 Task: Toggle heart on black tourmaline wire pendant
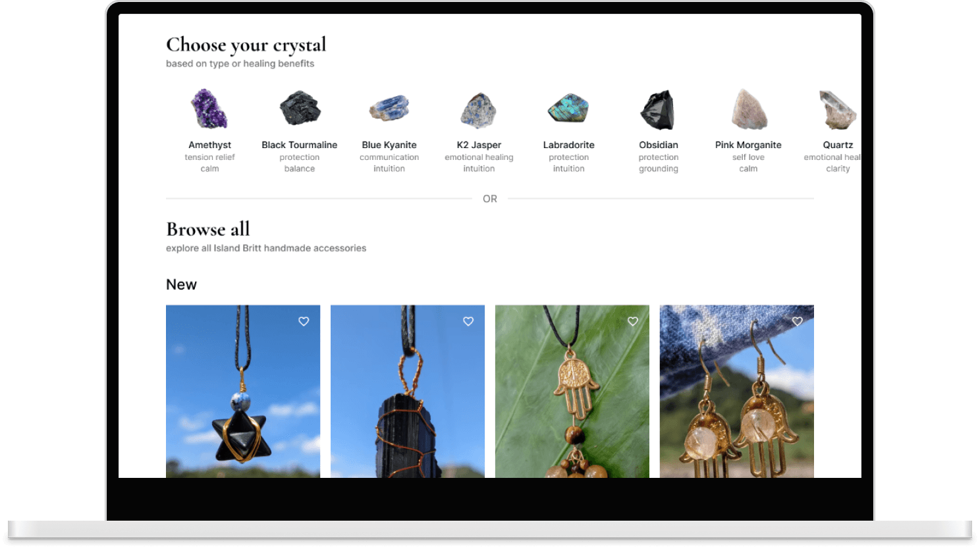[468, 321]
